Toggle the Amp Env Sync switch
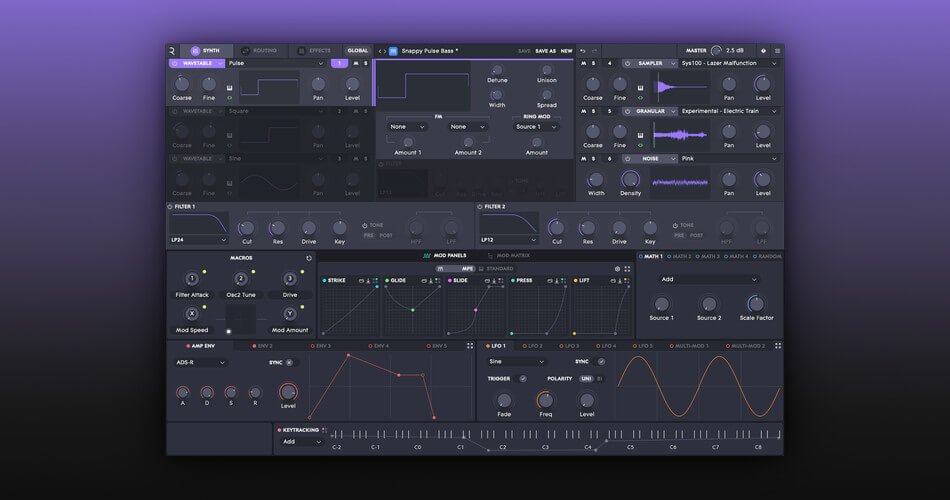This screenshot has width=950, height=500. [289, 362]
